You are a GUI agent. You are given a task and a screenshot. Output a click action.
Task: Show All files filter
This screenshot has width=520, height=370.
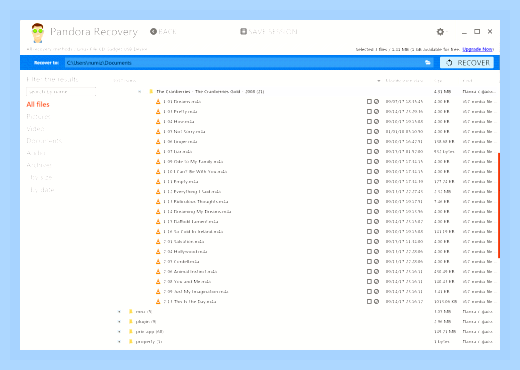click(x=38, y=104)
